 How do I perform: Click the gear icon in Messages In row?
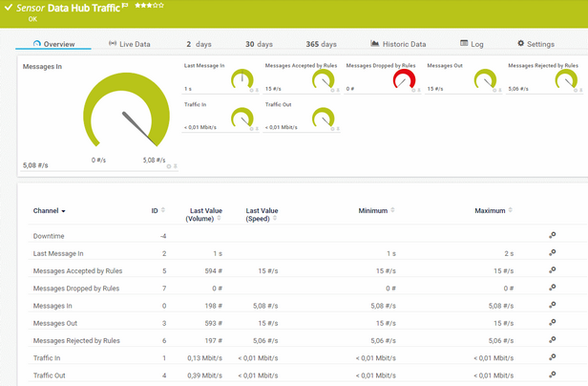(x=552, y=306)
